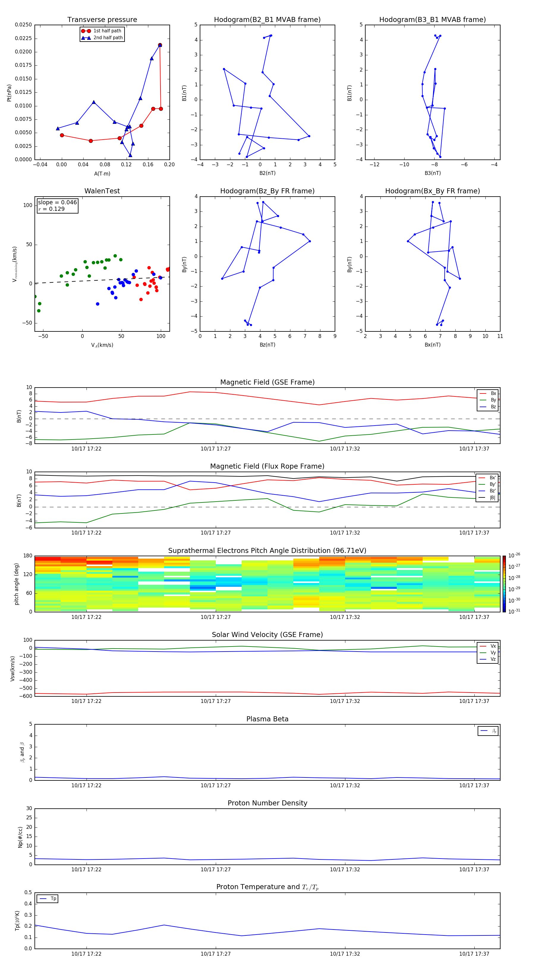Click '10/17 17:22' under GSE magnetic field plot

[x=86, y=448]
